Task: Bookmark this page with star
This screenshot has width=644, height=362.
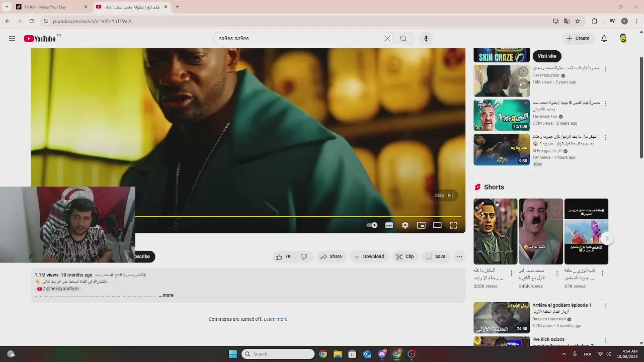Action: [578, 21]
